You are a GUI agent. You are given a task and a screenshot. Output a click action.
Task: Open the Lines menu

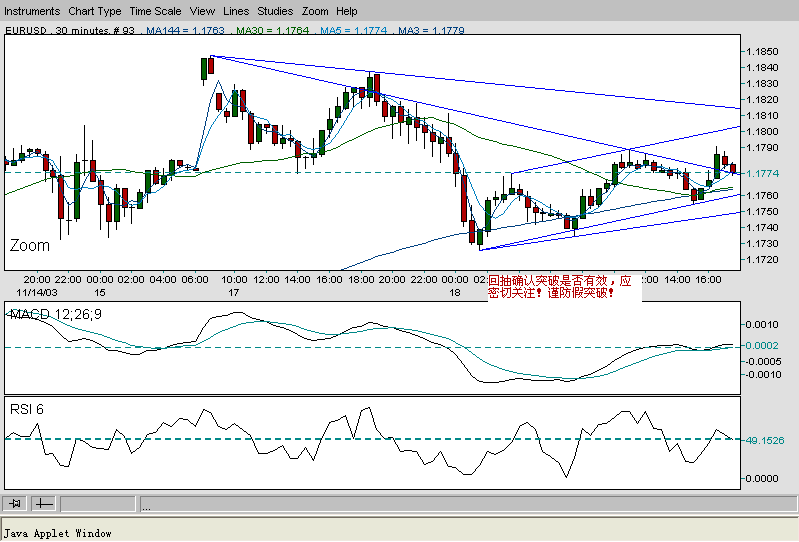pyautogui.click(x=236, y=11)
